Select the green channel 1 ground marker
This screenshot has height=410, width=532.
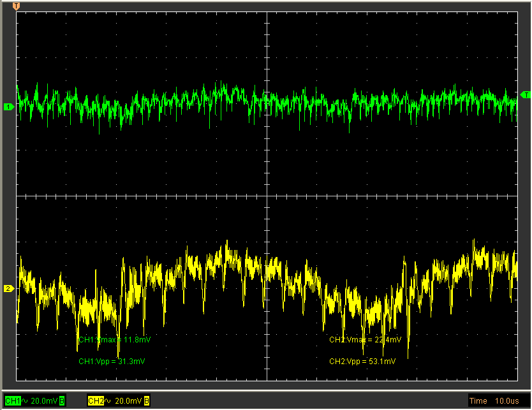[x=9, y=107]
